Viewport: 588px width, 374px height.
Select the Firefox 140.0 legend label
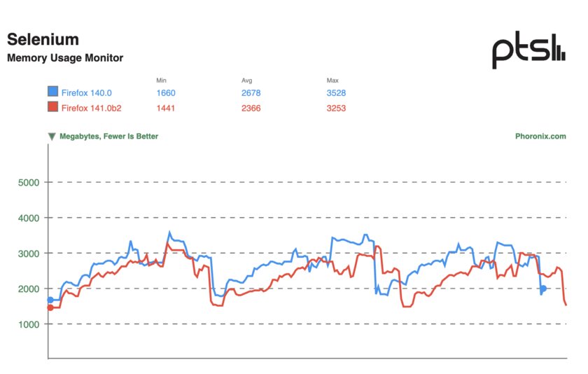[87, 92]
